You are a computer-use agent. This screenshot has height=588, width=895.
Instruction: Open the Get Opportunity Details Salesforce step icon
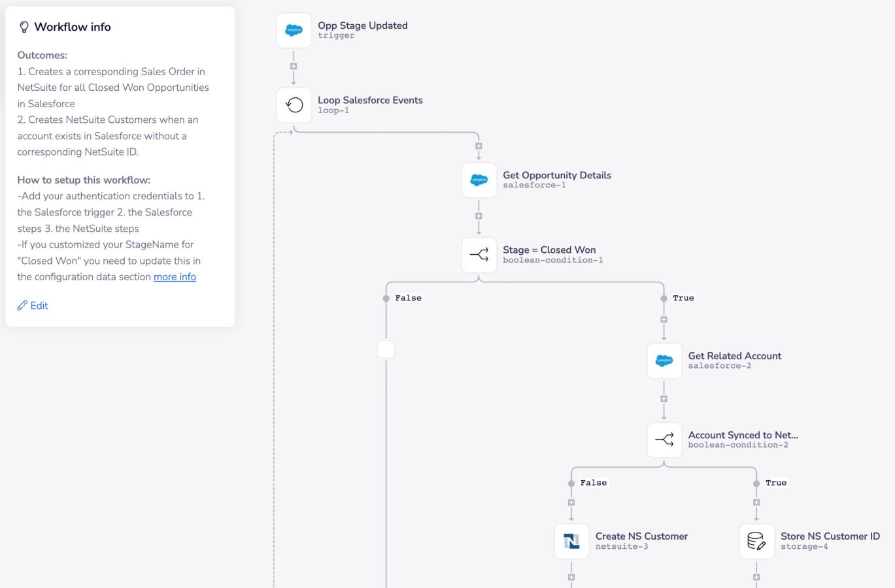tap(479, 180)
